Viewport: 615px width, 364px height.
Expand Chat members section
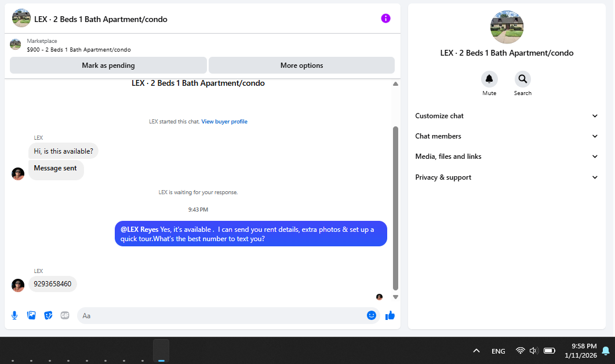coord(507,136)
